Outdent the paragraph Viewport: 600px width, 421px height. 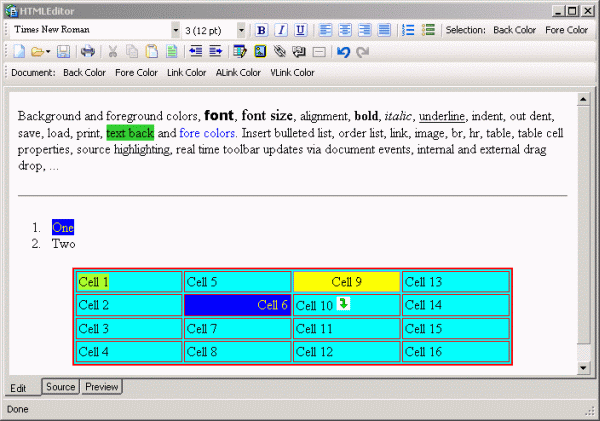click(x=196, y=51)
